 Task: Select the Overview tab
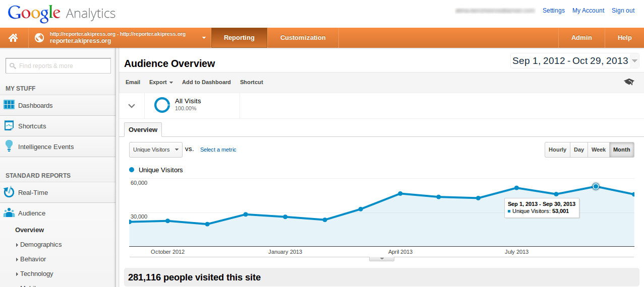tap(143, 130)
